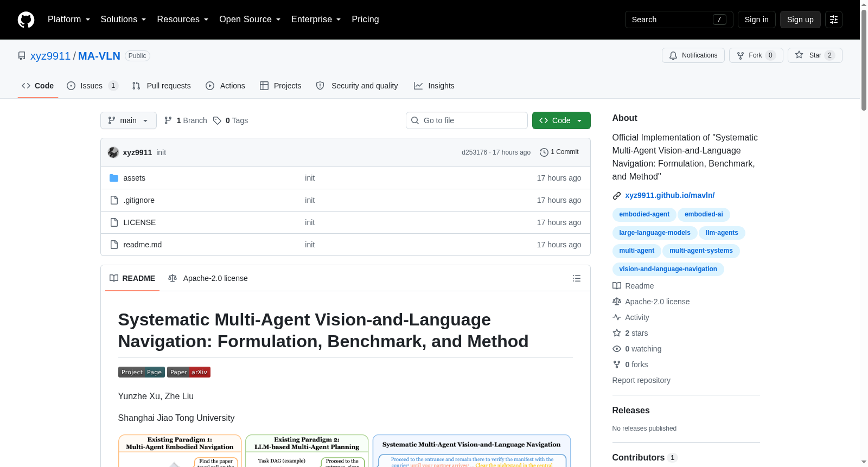The width and height of the screenshot is (868, 467).
Task: Click the Sign up button
Action: click(800, 20)
